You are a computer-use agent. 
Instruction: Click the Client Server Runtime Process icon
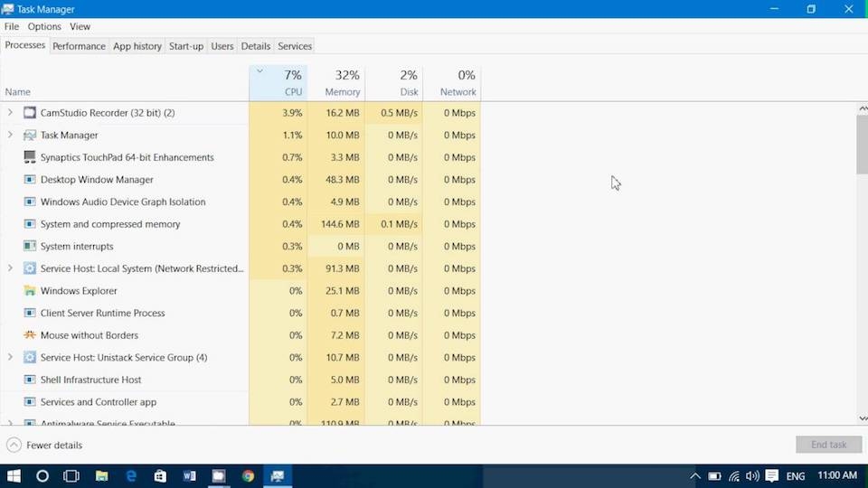click(30, 313)
